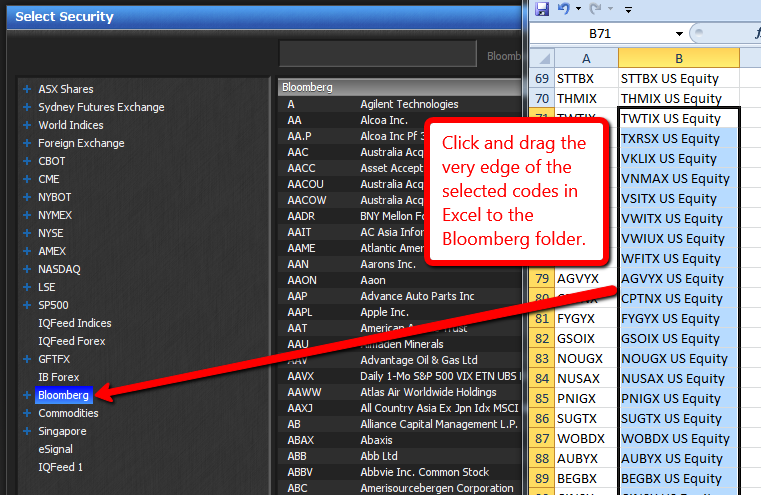
Task: Select the ABB Abb Ltd row
Action: pyautogui.click(x=399, y=457)
